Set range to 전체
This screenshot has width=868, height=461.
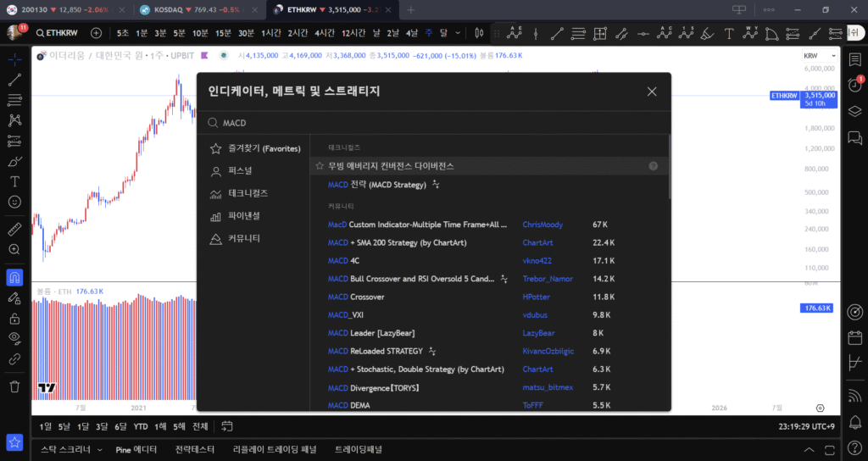[200, 427]
